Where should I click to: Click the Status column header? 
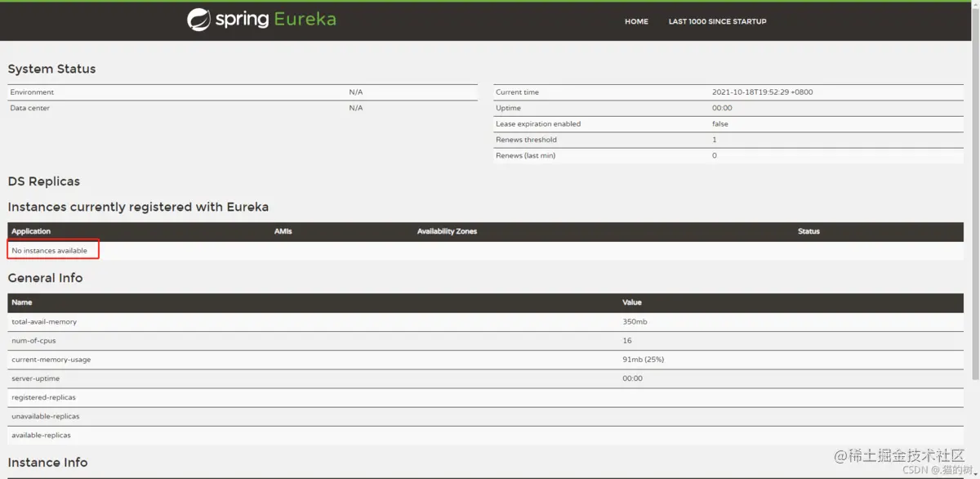pos(808,231)
